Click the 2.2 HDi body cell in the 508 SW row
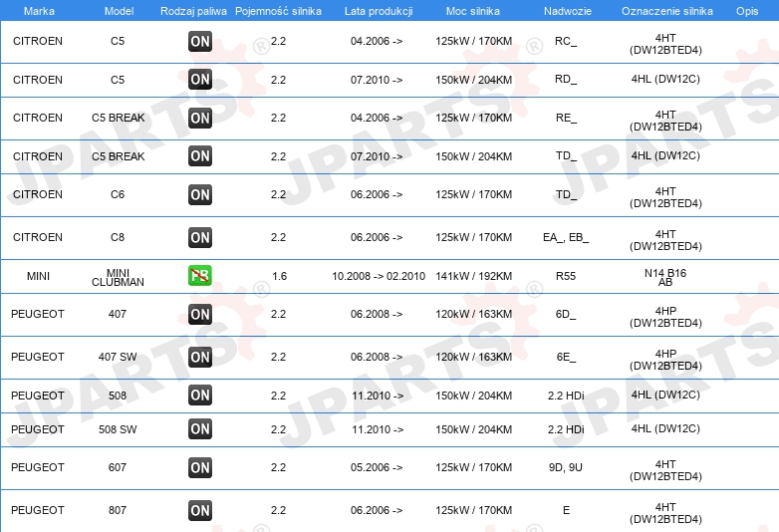Screen dimensions: 779x532 566,429
